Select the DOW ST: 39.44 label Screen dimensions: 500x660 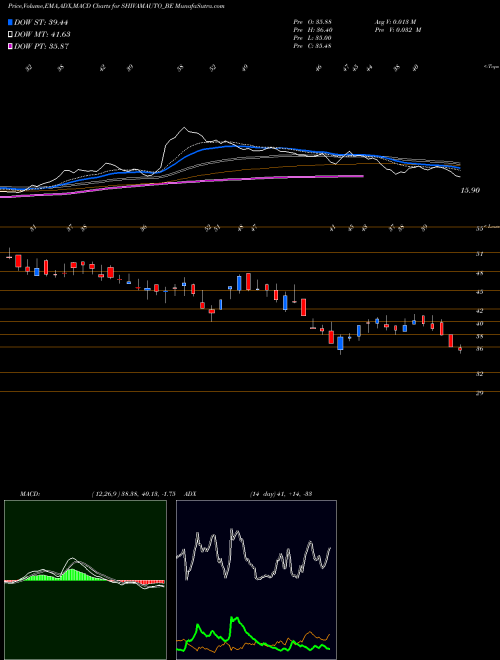tap(41, 22)
